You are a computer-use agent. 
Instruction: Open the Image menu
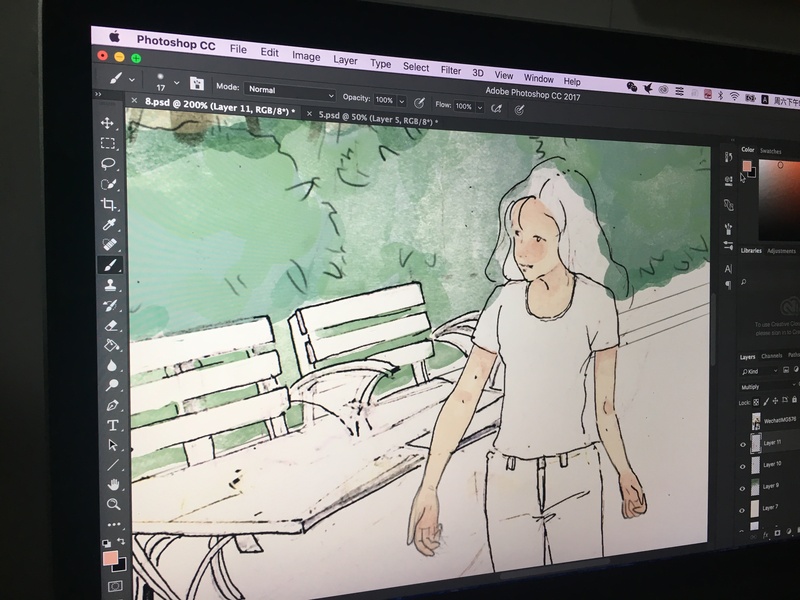(x=306, y=56)
